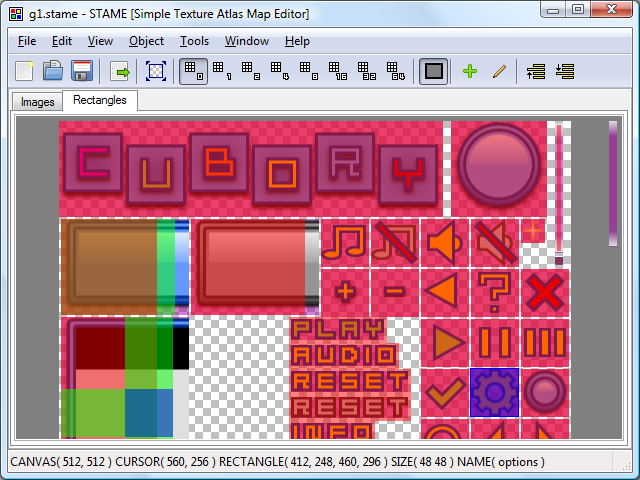Screen dimensions: 640x480
Task: Select the letter U block sprite
Action: tap(156, 175)
